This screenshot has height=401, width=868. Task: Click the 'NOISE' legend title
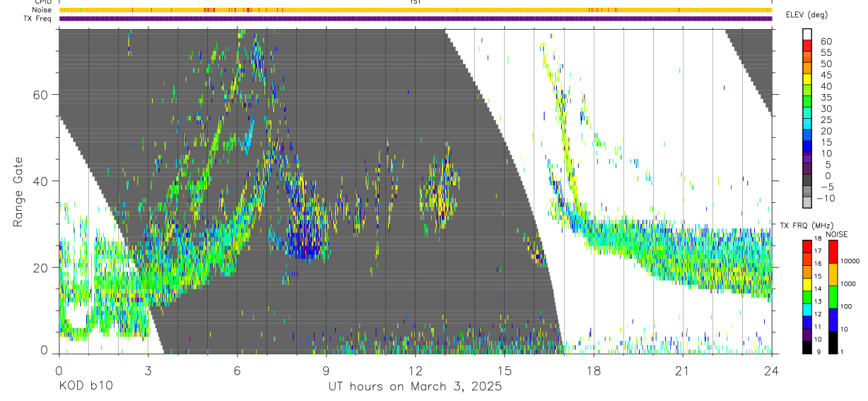click(x=838, y=234)
